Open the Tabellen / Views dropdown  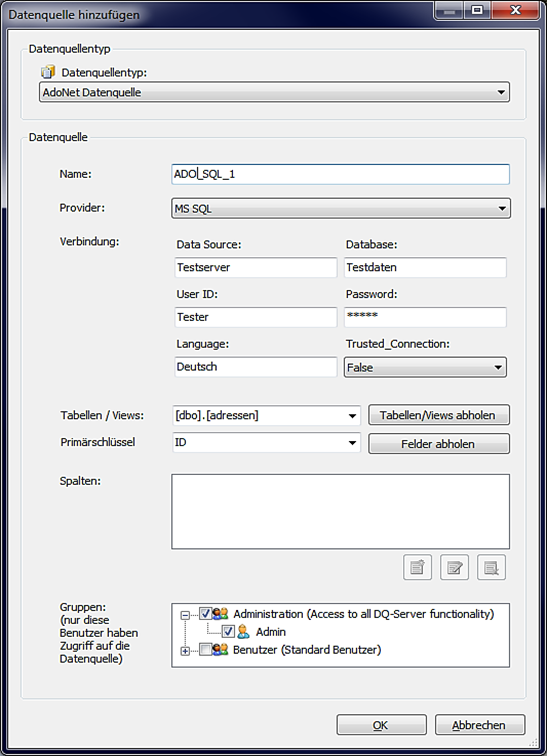(267, 415)
